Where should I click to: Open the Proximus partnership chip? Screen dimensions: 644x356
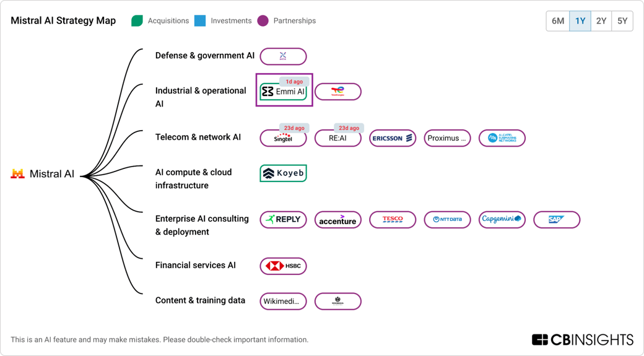(447, 138)
